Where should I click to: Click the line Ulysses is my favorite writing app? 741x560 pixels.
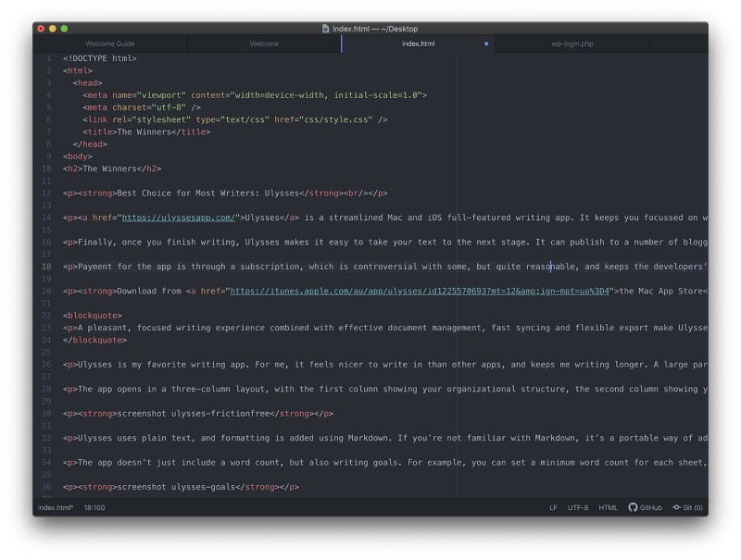coord(385,365)
